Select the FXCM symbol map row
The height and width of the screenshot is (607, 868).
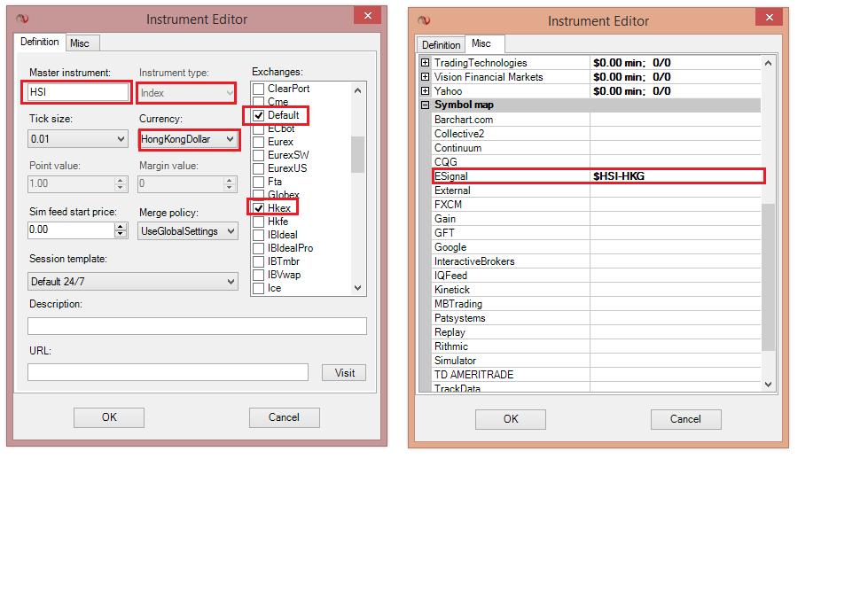point(596,204)
